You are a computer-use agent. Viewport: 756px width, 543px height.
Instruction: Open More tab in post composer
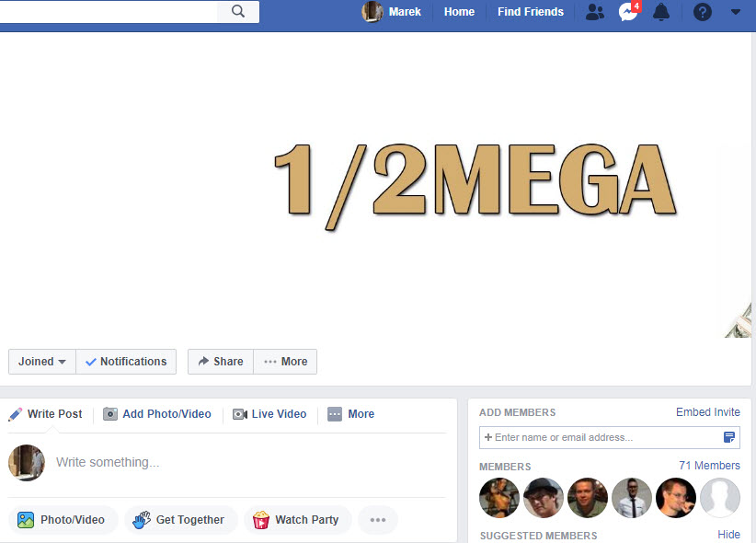[x=350, y=414]
